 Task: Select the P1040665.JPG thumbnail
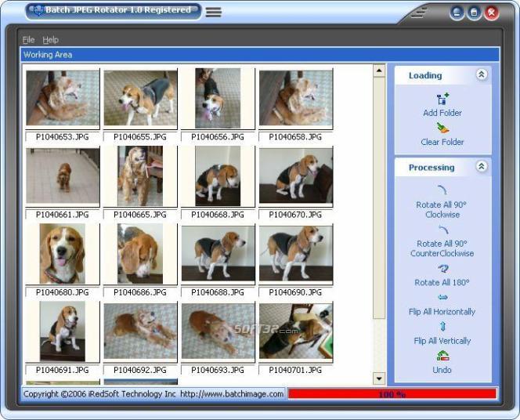[x=140, y=176]
